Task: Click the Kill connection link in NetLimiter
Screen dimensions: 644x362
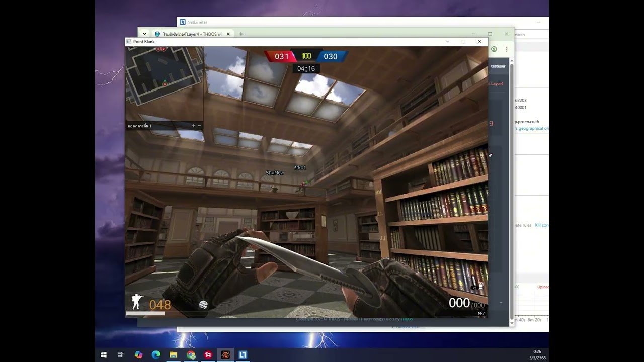Action: [542, 225]
